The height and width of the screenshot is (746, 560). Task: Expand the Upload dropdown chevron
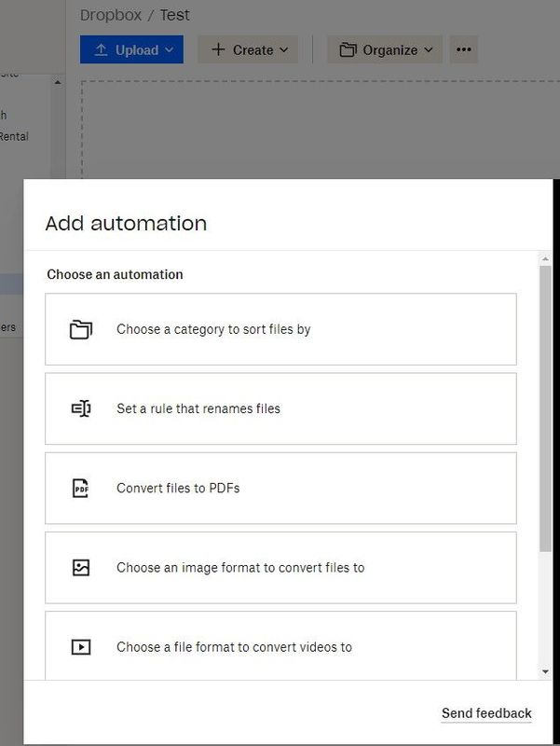(x=169, y=49)
